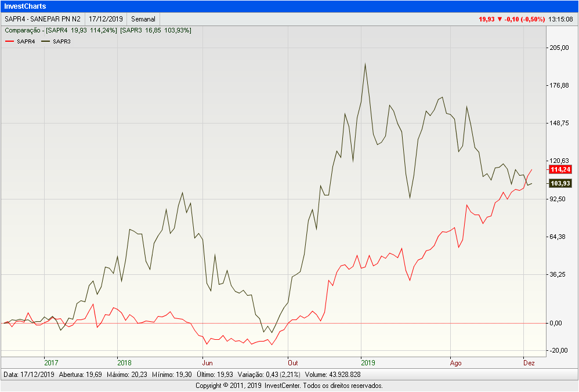Click the red SAPR4 legend entry
Screen dimensions: 579x392
(20, 41)
